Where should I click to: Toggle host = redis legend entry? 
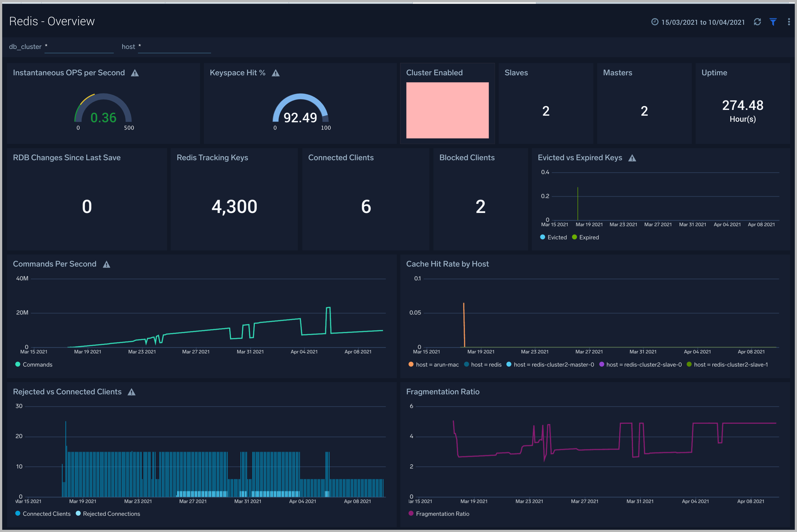click(483, 364)
